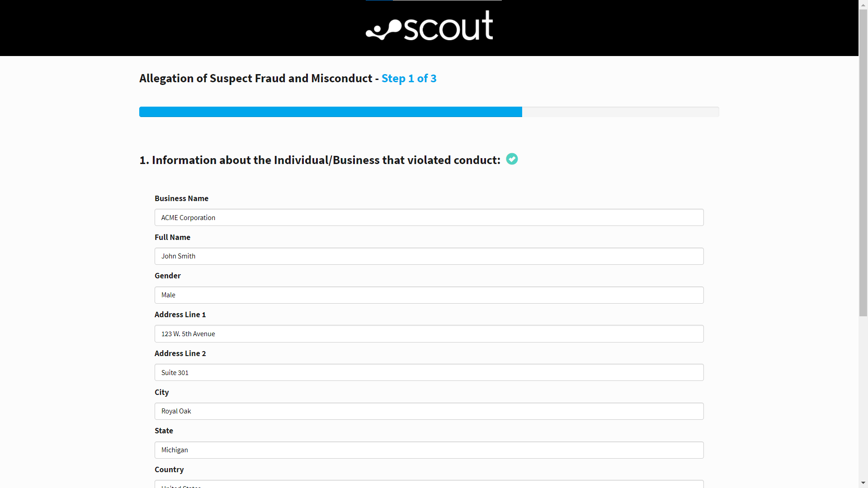Click the green checkmark beside section heading
The height and width of the screenshot is (488, 868).
512,159
